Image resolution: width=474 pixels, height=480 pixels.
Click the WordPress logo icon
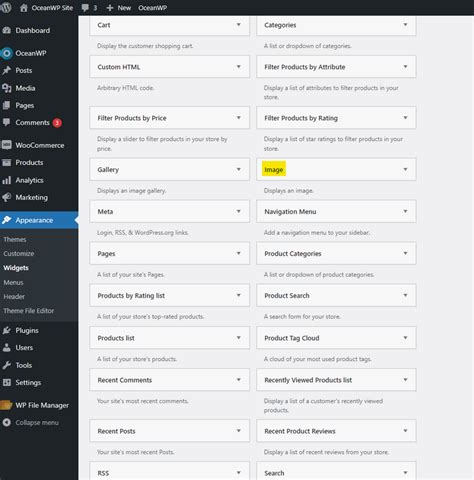[5, 7]
